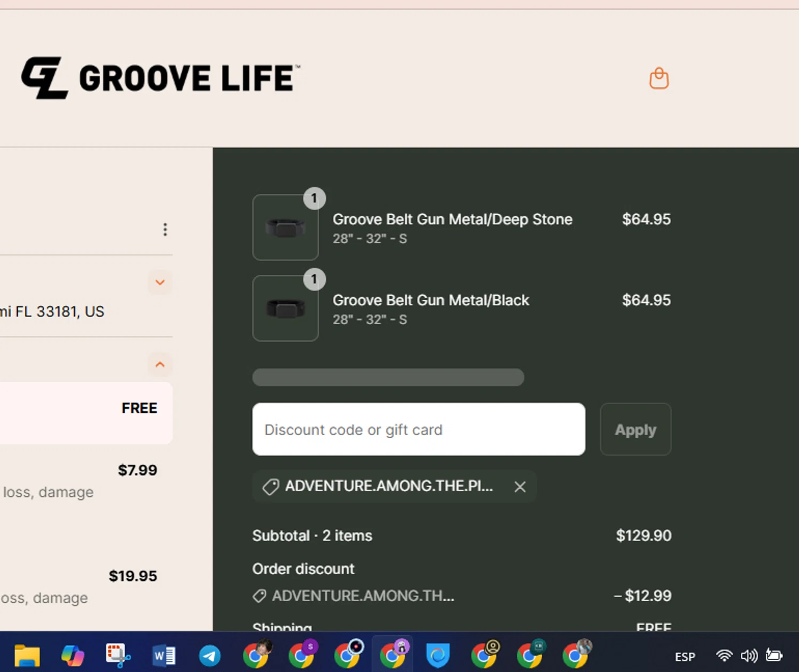Focus the Discount code or gift card field
Image resolution: width=799 pixels, height=672 pixels.
tap(419, 429)
